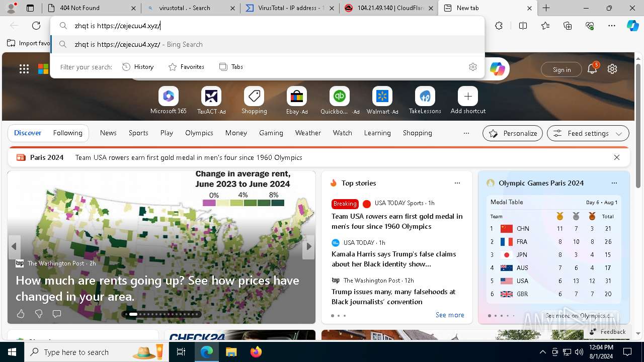Open the app launcher grid icon
This screenshot has height=362, width=644.
tap(24, 69)
